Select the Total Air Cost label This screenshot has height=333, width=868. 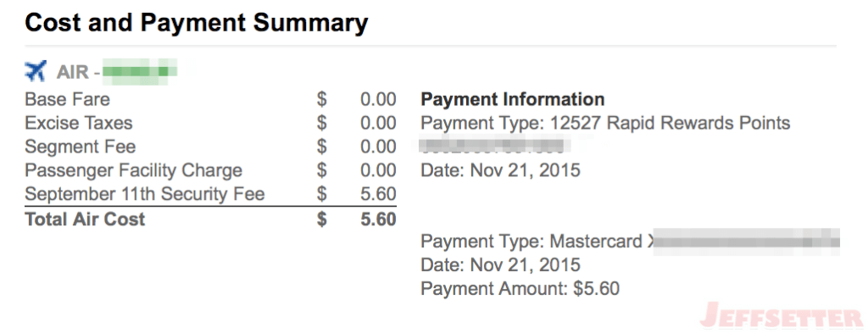[x=85, y=219]
